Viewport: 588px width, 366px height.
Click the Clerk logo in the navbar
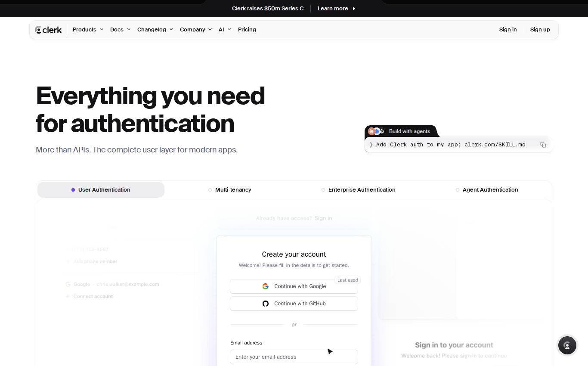(x=48, y=30)
